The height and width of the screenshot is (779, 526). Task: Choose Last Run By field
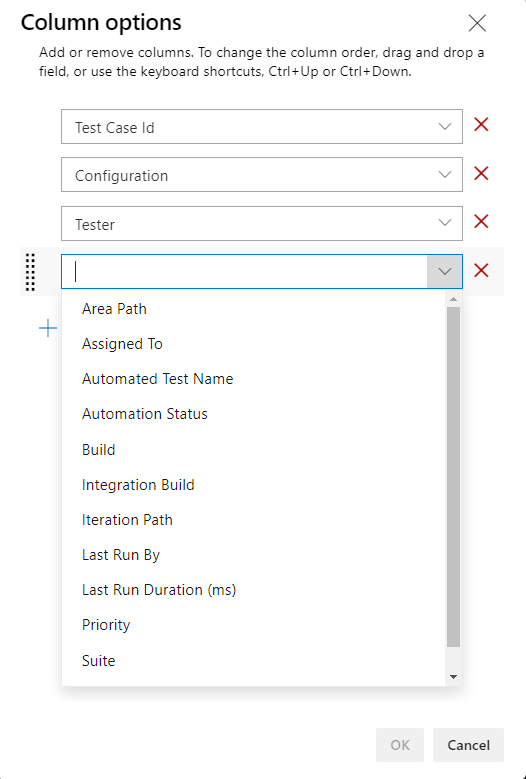(254, 555)
